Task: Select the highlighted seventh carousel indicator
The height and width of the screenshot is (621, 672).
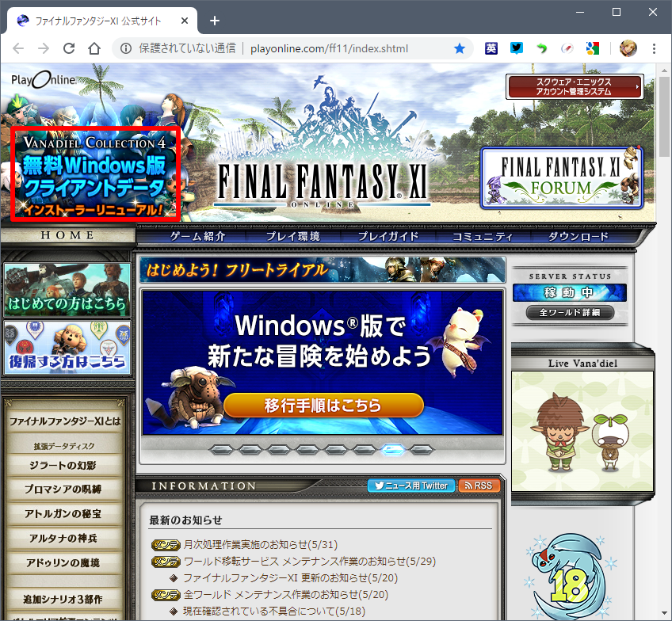Action: point(393,449)
